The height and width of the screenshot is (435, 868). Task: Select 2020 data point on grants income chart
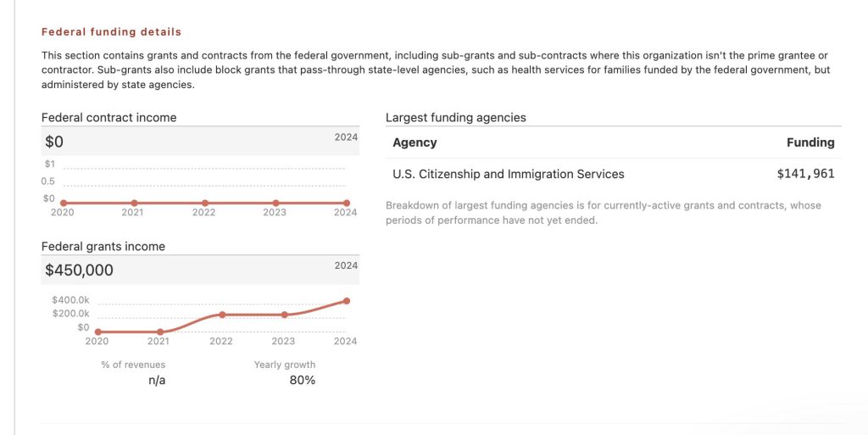pyautogui.click(x=97, y=332)
